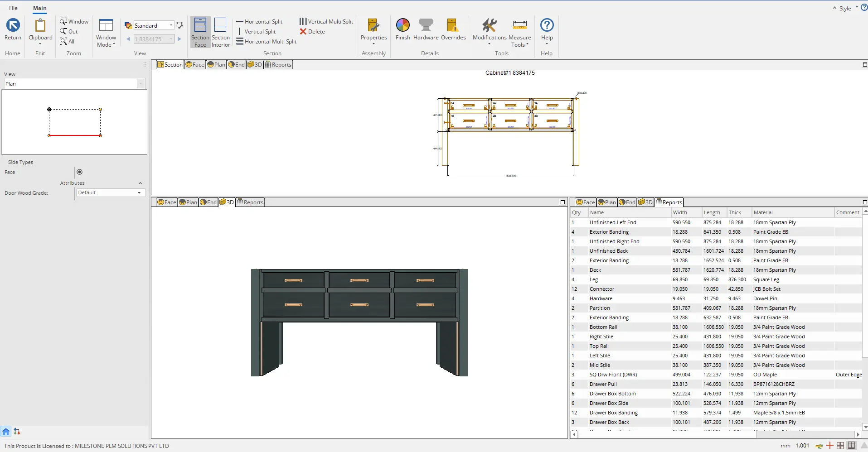This screenshot has height=452, width=868.
Task: Toggle the red crosshair in status bar
Action: 830,445
